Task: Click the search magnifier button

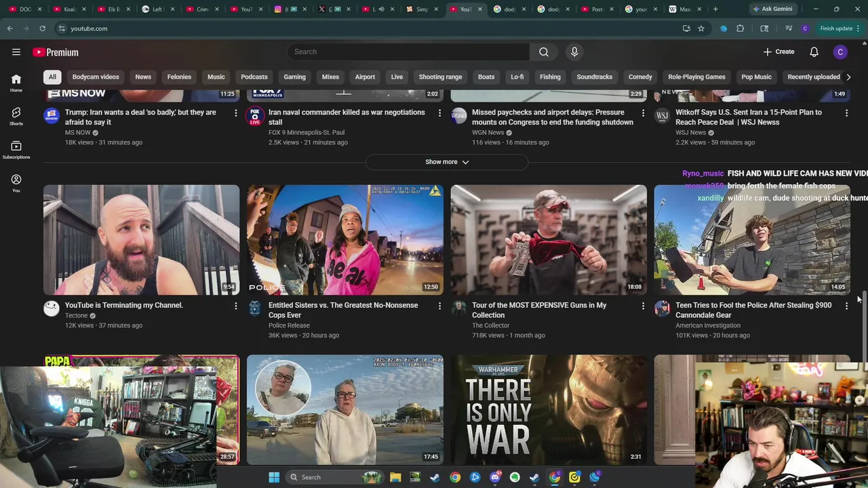Action: click(544, 52)
